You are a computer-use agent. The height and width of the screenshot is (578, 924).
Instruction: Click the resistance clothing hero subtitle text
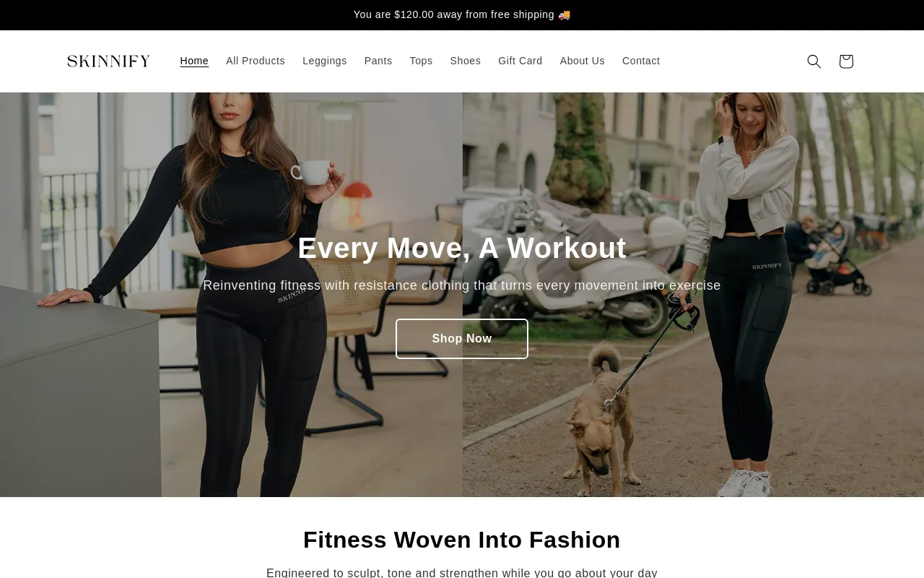462,285
